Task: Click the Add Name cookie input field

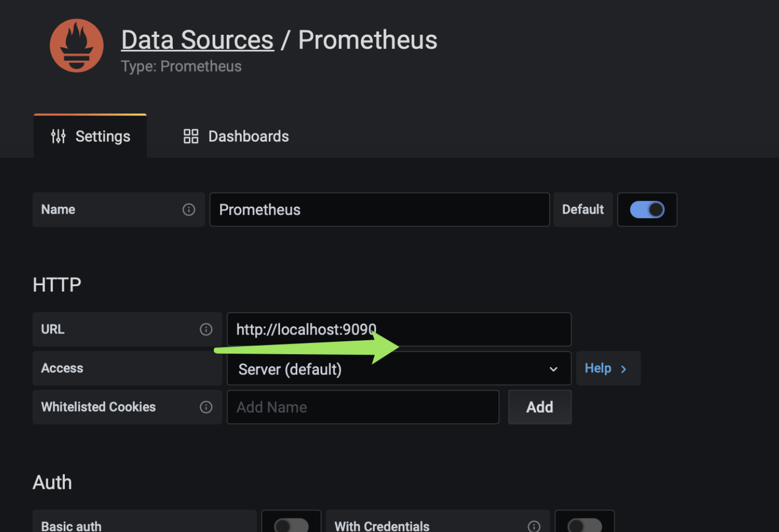Action: [x=363, y=407]
